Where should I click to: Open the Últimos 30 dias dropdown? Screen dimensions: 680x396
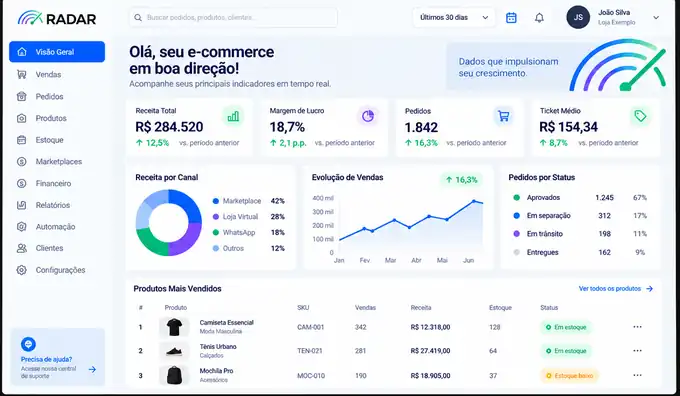click(x=454, y=18)
